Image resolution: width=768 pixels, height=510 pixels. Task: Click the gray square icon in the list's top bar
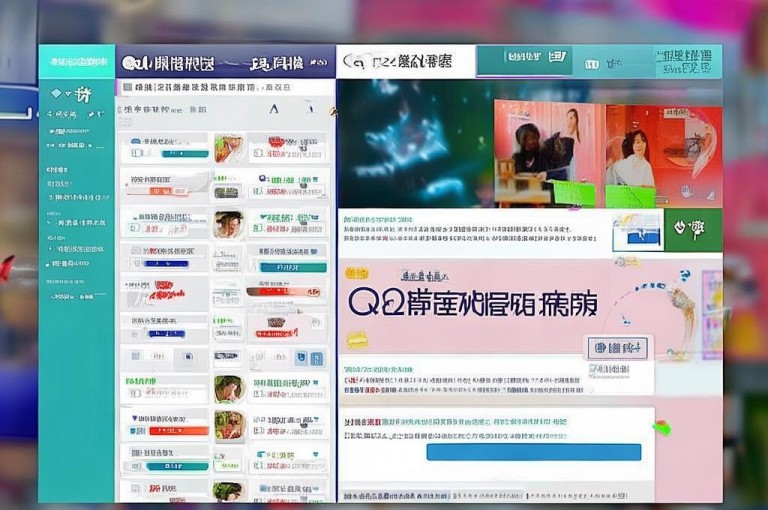pyautogui.click(x=127, y=87)
